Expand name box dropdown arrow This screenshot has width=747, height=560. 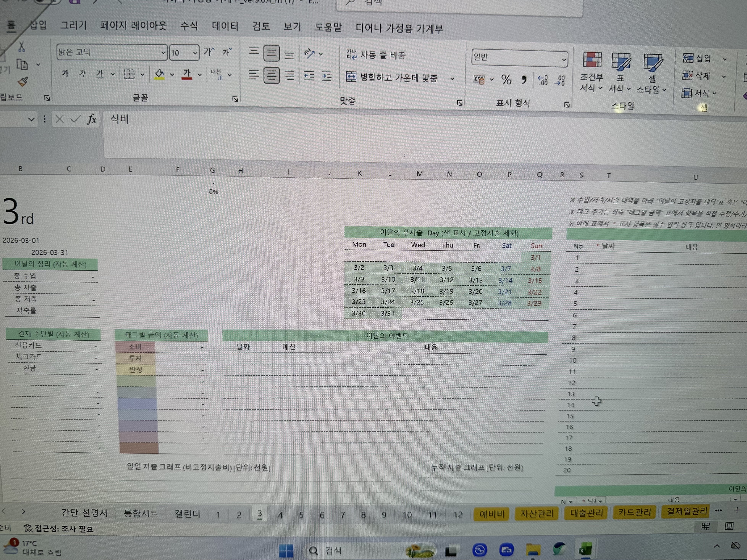(x=31, y=119)
